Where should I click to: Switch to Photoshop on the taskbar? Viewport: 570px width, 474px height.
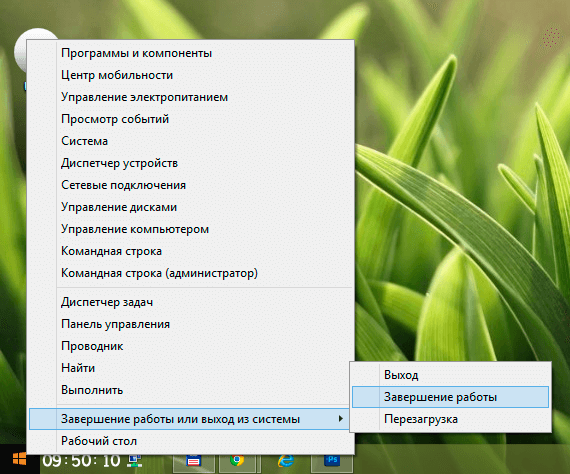tap(332, 461)
